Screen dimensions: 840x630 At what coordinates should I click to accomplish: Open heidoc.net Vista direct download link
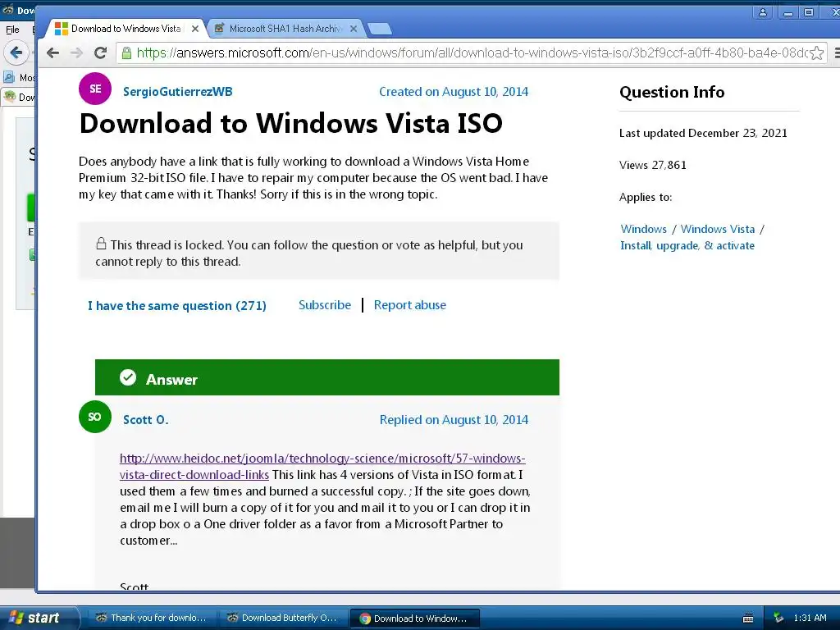[x=322, y=466]
